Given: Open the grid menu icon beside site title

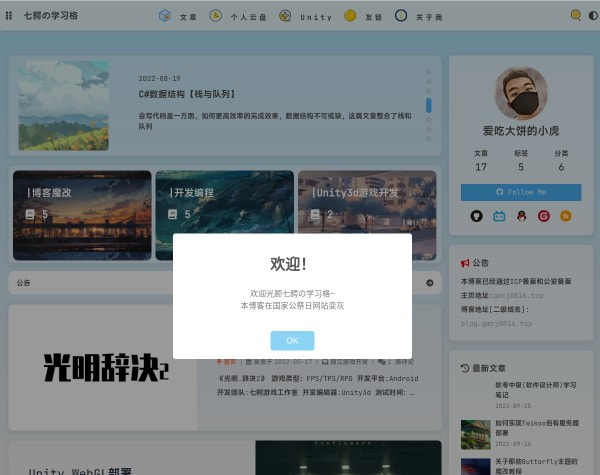Looking at the screenshot, I should pyautogui.click(x=10, y=16).
